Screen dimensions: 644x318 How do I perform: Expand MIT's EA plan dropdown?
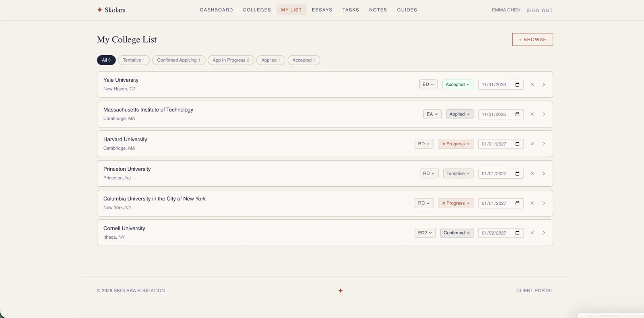(432, 114)
